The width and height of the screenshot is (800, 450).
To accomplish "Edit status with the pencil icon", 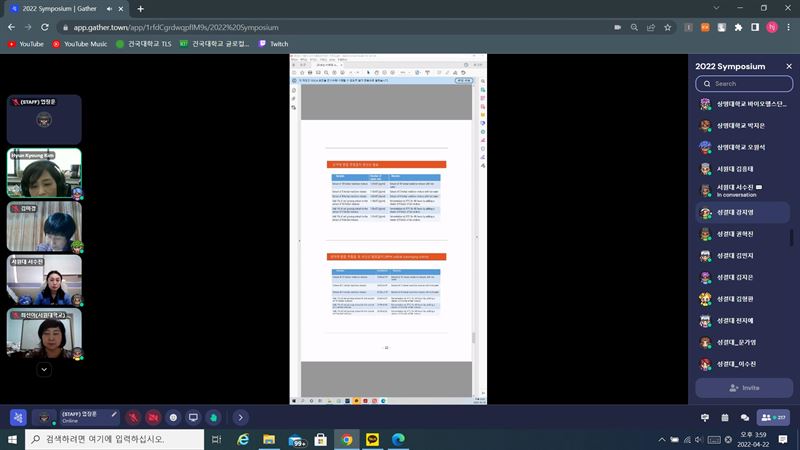I will [114, 413].
